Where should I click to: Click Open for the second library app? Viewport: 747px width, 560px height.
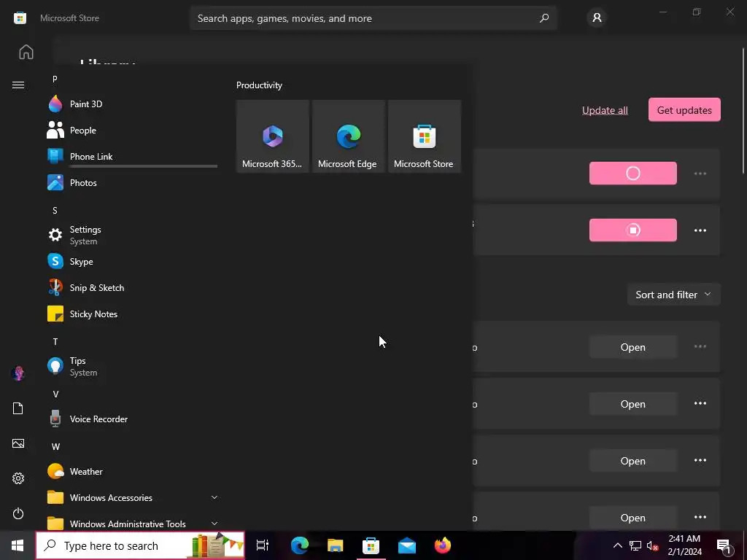click(x=632, y=404)
